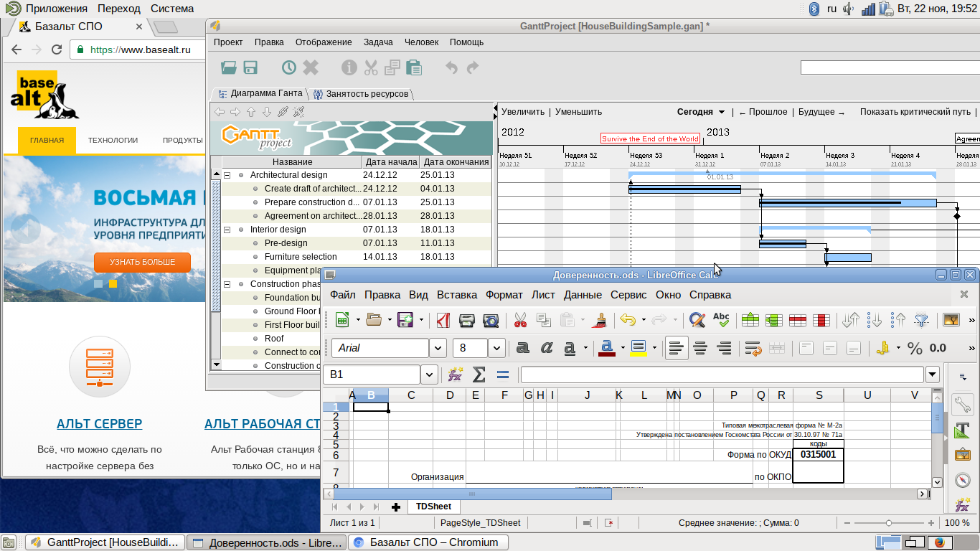Open Вставка menu in Calc

click(x=457, y=295)
